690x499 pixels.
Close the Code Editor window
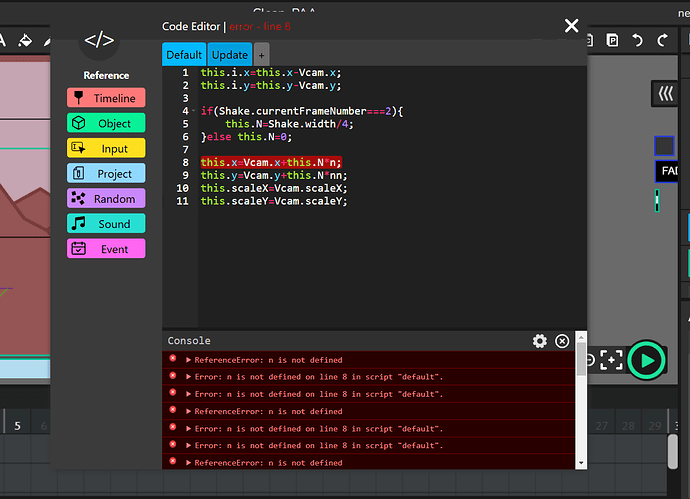(x=571, y=26)
